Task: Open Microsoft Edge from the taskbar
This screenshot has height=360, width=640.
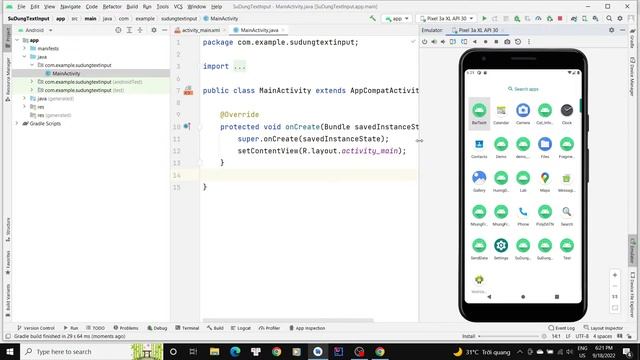Action: click(235, 351)
